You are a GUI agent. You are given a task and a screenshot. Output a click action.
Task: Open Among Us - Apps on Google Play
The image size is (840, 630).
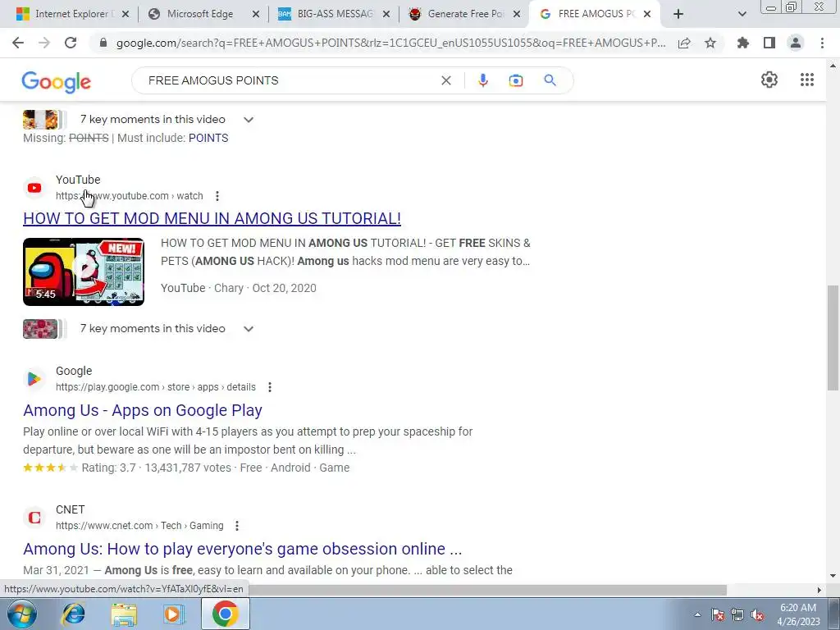[143, 410]
